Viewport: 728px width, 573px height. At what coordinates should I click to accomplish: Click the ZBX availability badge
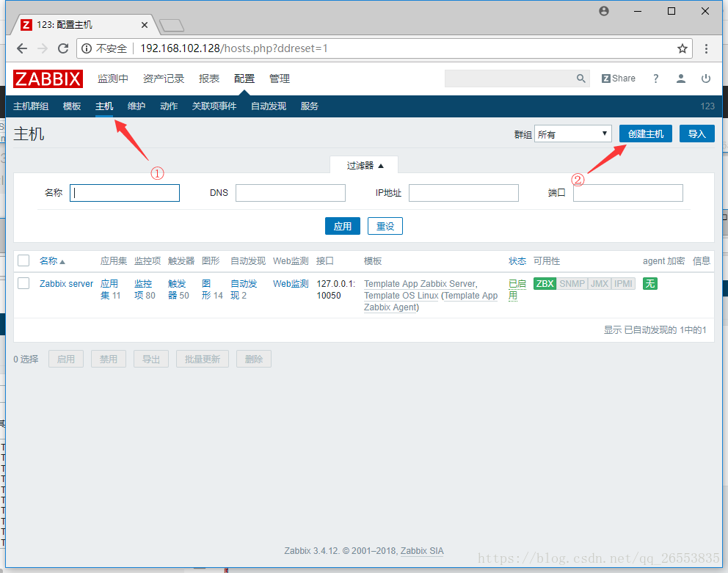point(545,284)
